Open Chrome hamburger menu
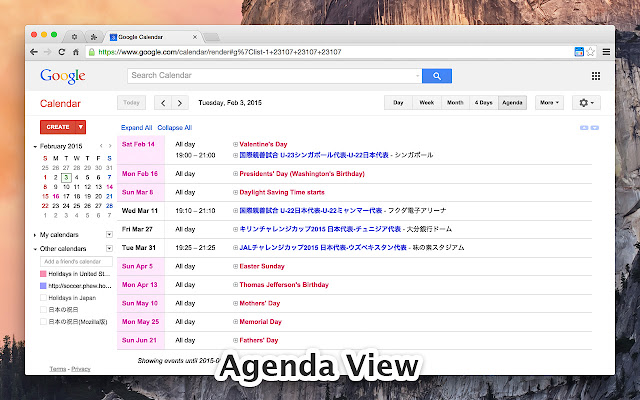The width and height of the screenshot is (640, 400). pyautogui.click(x=607, y=52)
